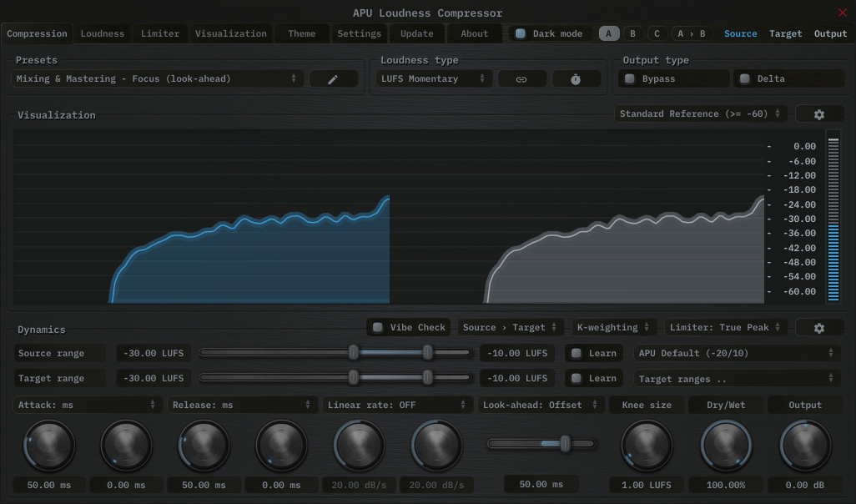Open the K-weighting dropdown
Screen dimensions: 856x504
(613, 328)
